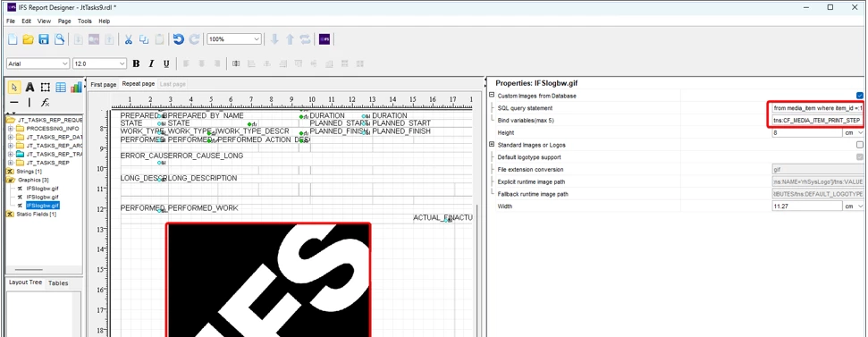Select the IFS logo image on canvas
Image resolution: width=868 pixels, height=337 pixels.
pyautogui.click(x=268, y=280)
